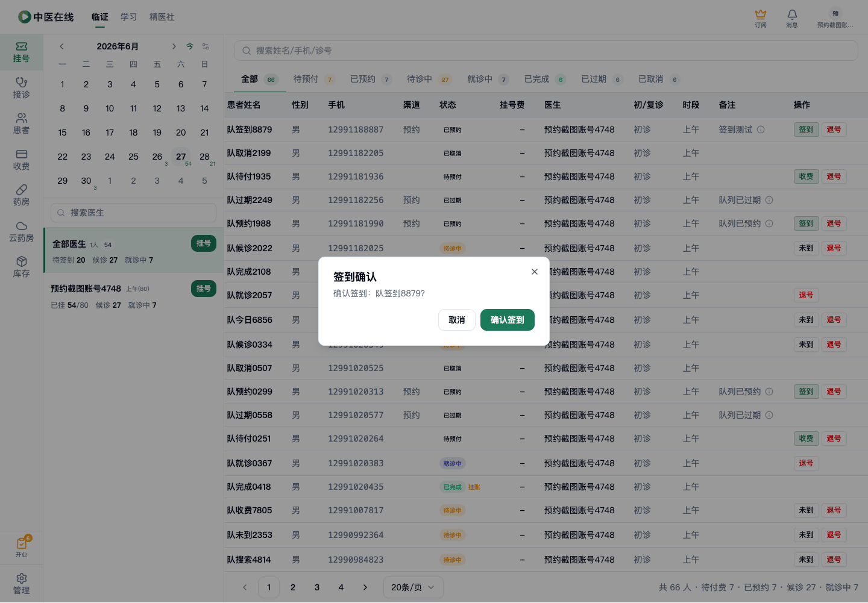Click 挂账 tag in 队完成0418 row
This screenshot has height=603, width=868.
(474, 487)
